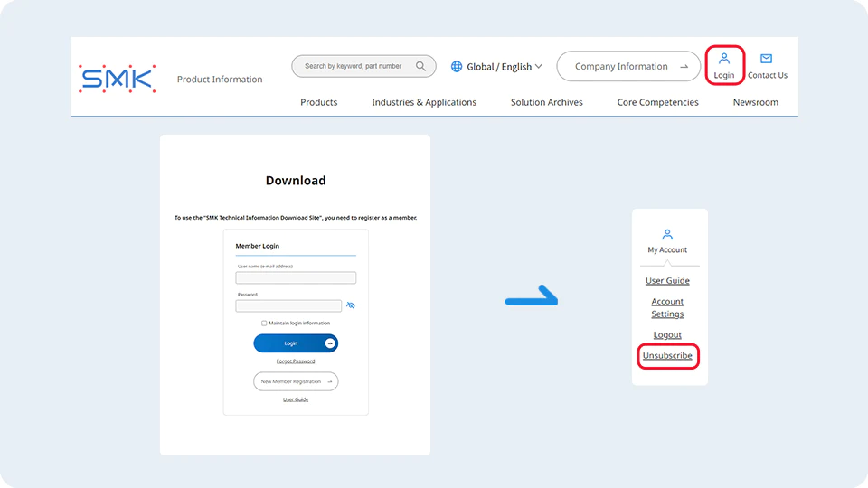Toggle password visibility eye icon
The image size is (868, 488).
tap(351, 305)
